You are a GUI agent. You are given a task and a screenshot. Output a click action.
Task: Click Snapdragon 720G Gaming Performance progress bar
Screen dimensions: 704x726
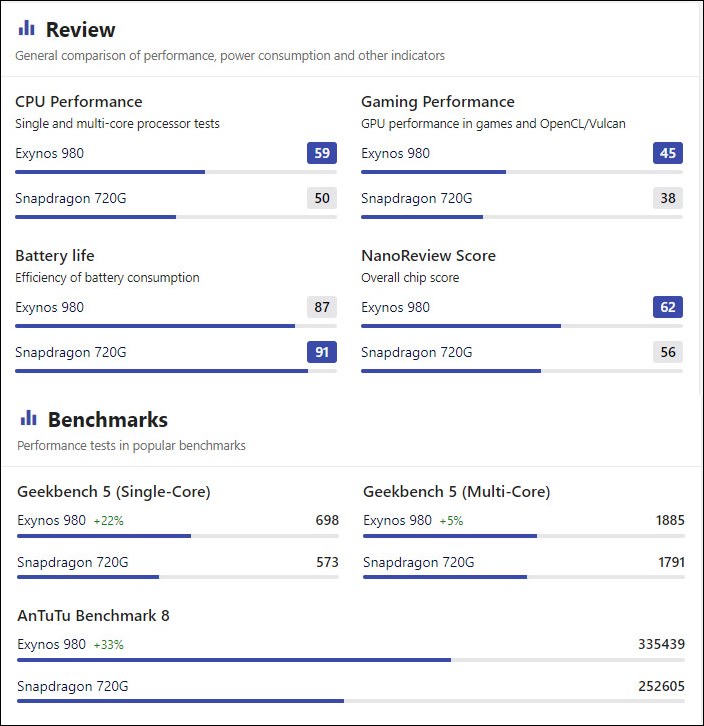click(x=522, y=217)
